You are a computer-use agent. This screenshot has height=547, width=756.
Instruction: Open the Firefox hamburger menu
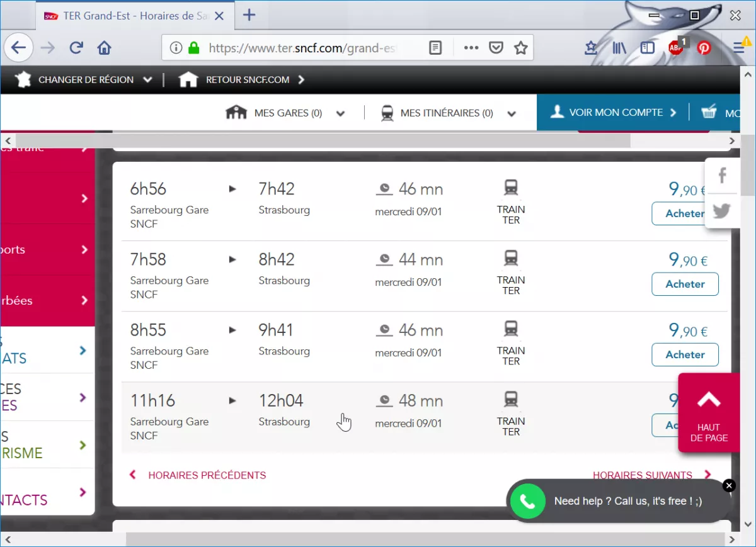coord(741,47)
